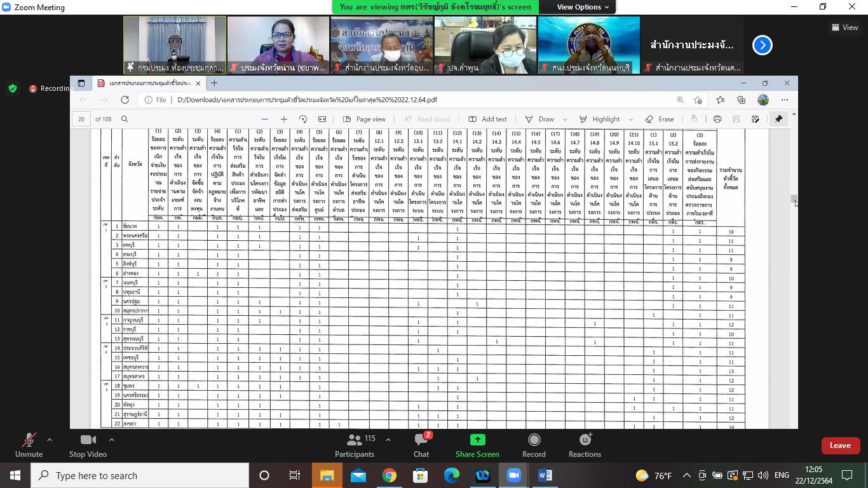
Task: Show next participants with the blue arrow
Action: (x=762, y=45)
